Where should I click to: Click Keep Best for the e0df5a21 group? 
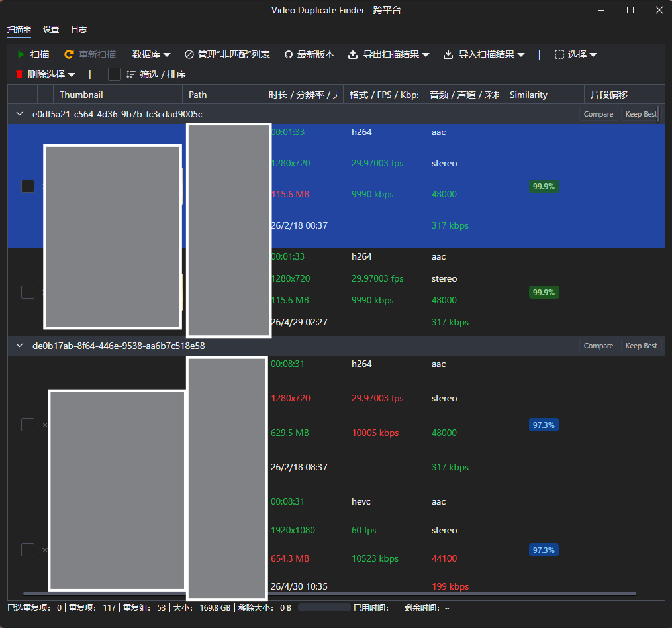pyautogui.click(x=640, y=114)
